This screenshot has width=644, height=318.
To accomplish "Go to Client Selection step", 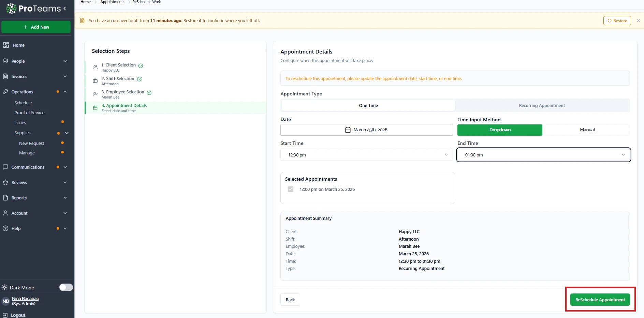I will pyautogui.click(x=118, y=65).
